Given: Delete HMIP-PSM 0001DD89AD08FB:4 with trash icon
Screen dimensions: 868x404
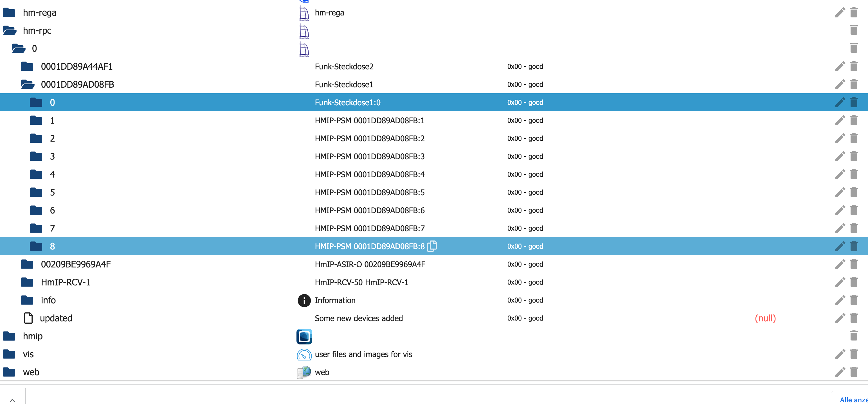Looking at the screenshot, I should coord(853,174).
